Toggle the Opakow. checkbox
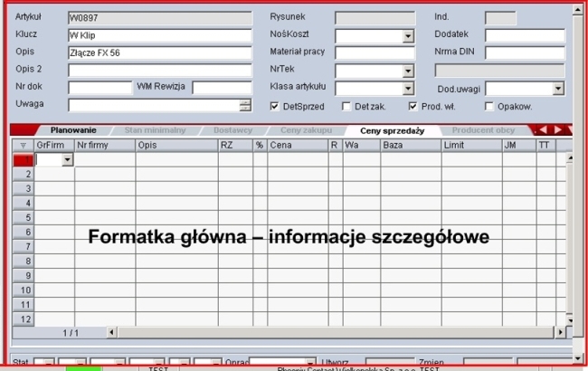 (x=489, y=107)
